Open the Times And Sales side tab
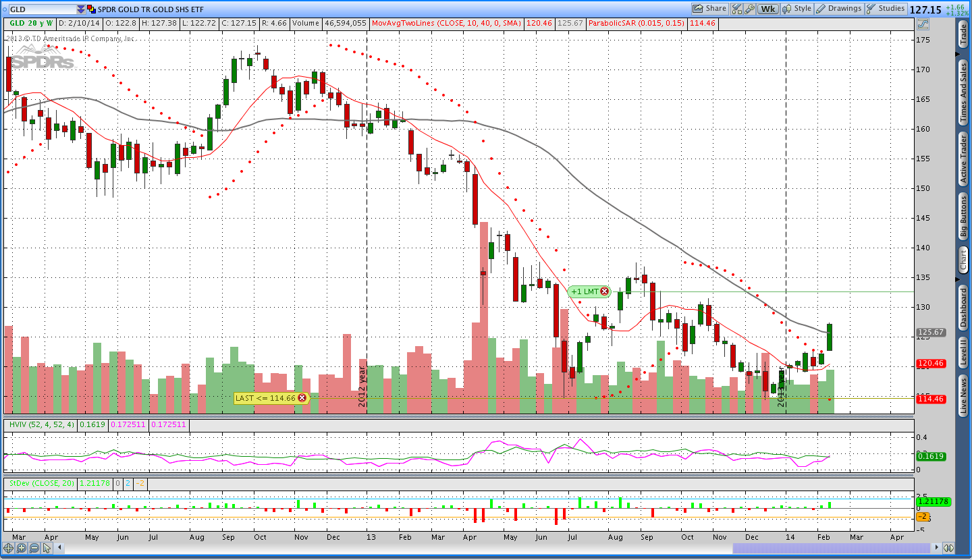 point(963,92)
